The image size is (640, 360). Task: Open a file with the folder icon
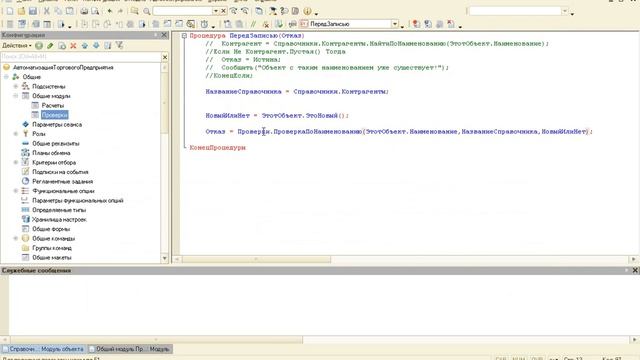(x=22, y=11)
